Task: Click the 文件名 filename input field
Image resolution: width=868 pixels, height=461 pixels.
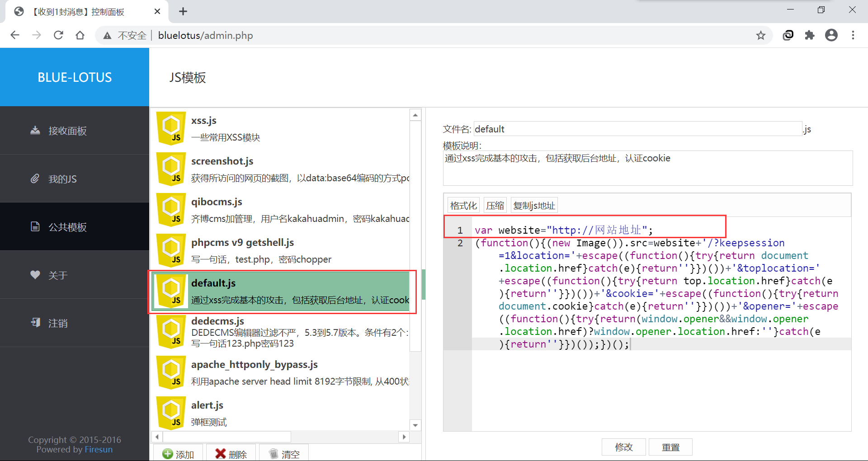Action: tap(638, 129)
